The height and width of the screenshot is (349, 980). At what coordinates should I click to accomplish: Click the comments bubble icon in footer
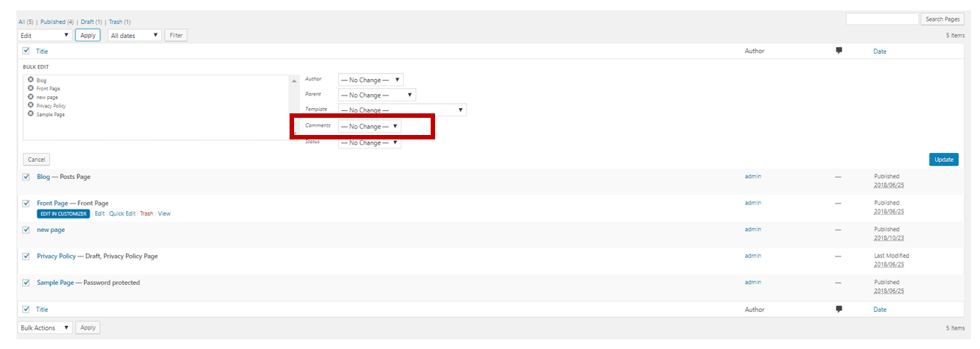pyautogui.click(x=839, y=309)
